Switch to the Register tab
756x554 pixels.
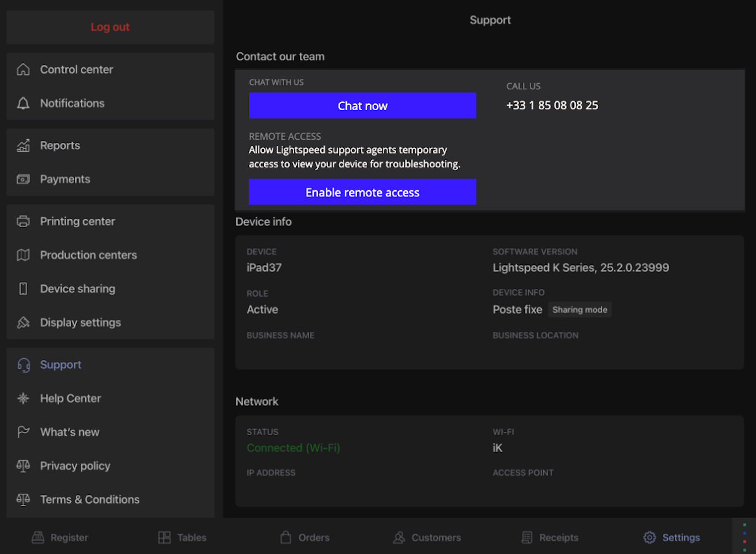pos(60,538)
